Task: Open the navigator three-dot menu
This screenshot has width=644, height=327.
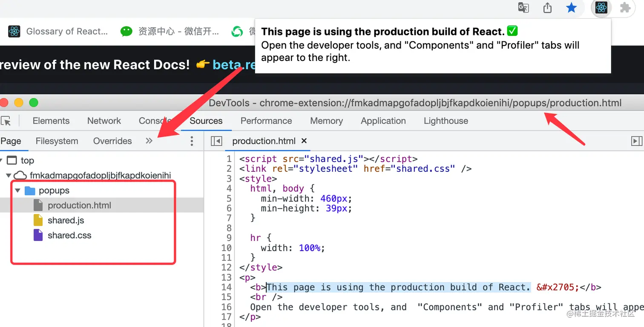Action: pyautogui.click(x=192, y=141)
